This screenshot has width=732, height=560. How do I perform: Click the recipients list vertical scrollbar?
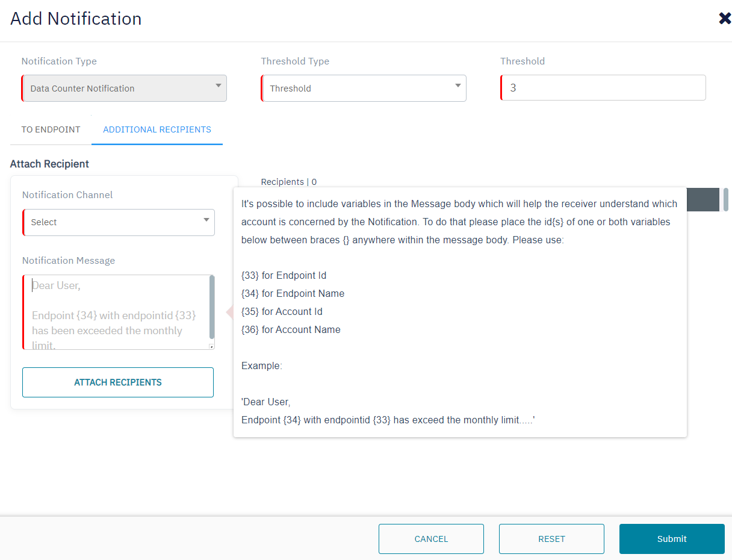[x=726, y=199]
